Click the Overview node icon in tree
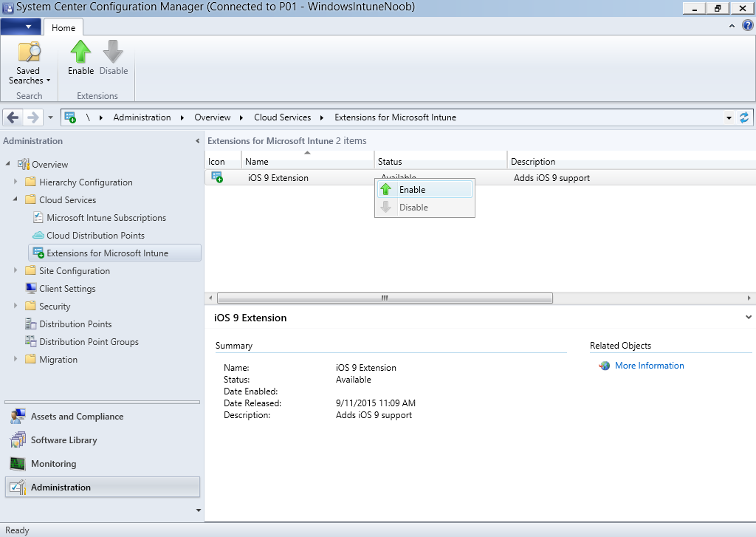The height and width of the screenshot is (537, 756). (x=24, y=165)
